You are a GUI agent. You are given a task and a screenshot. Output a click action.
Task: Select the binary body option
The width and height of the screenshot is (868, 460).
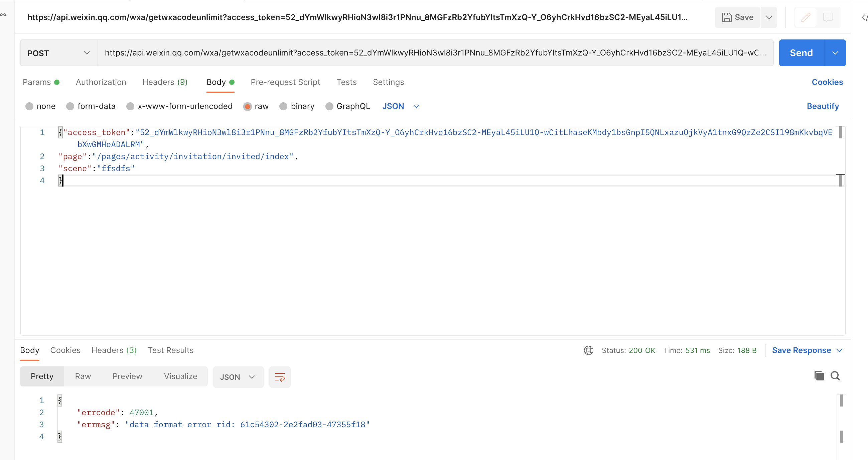[283, 106]
